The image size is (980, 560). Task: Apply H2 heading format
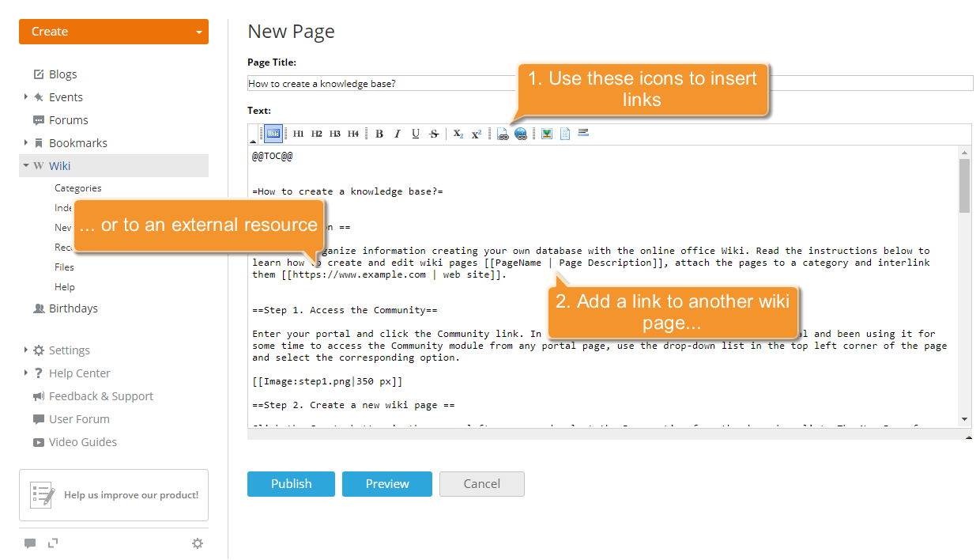(317, 134)
